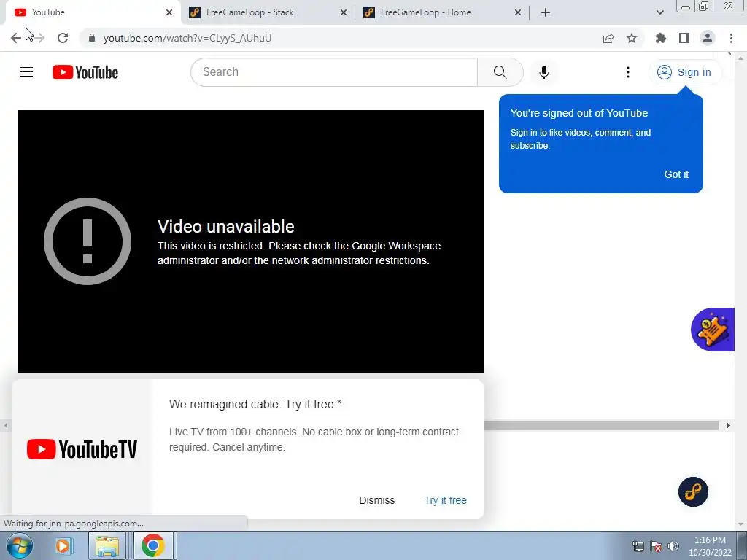The height and width of the screenshot is (560, 747).
Task: Close the FreeGameLoop - Home tab
Action: point(518,12)
